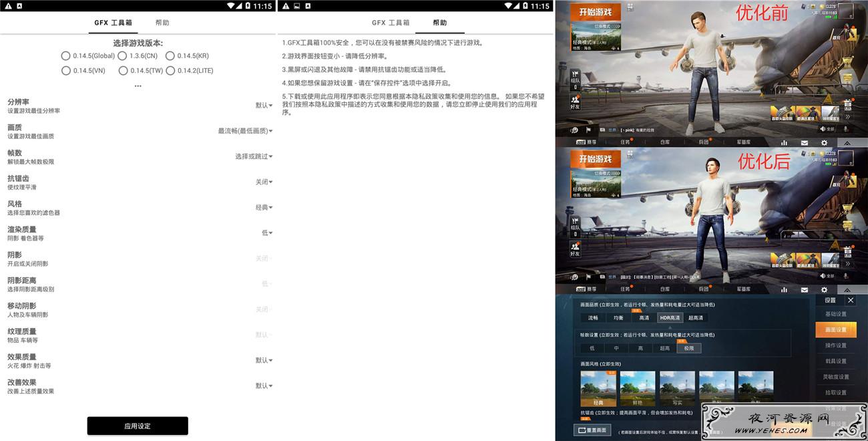Image resolution: width=868 pixels, height=441 pixels.
Task: Choose 极限 frame rate option
Action: [x=689, y=348]
